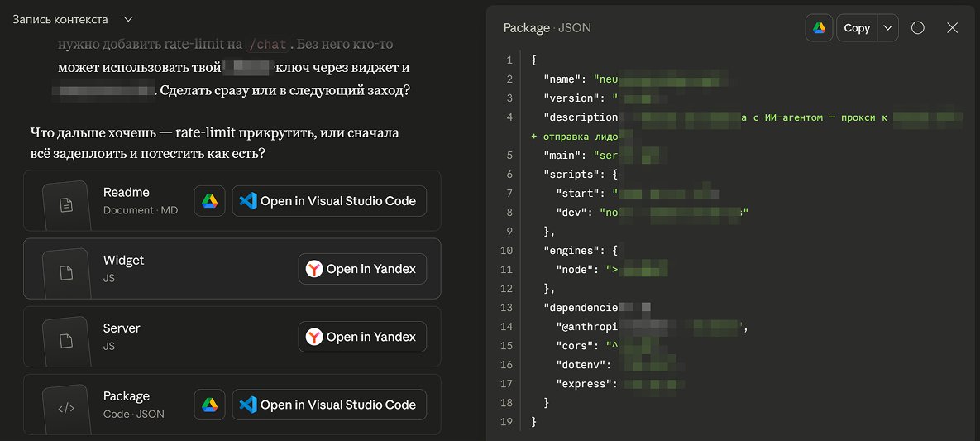Click the refresh icon in Package panel

(x=917, y=28)
